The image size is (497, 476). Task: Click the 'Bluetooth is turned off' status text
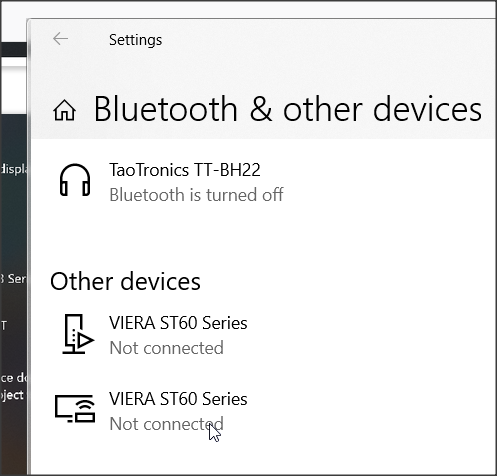196,195
